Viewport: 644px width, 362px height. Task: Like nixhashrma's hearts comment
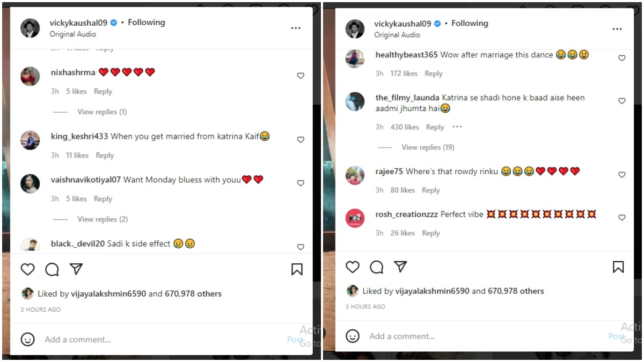pyautogui.click(x=301, y=76)
